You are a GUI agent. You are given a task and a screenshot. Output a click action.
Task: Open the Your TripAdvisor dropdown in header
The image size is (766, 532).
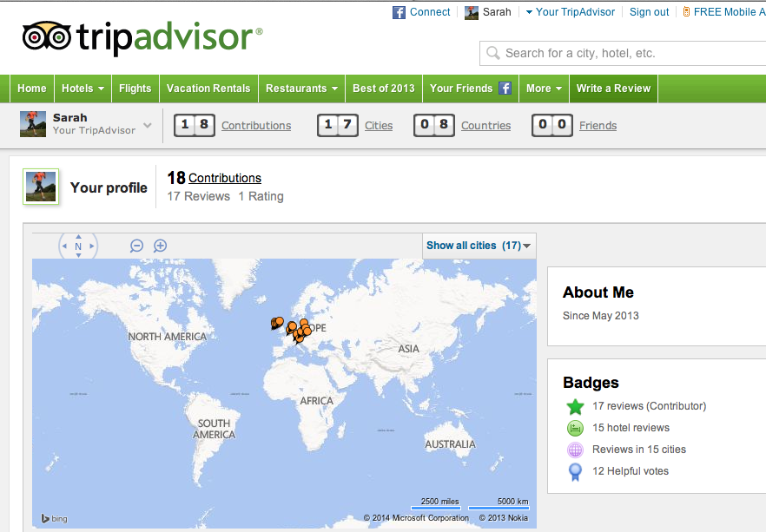[570, 12]
